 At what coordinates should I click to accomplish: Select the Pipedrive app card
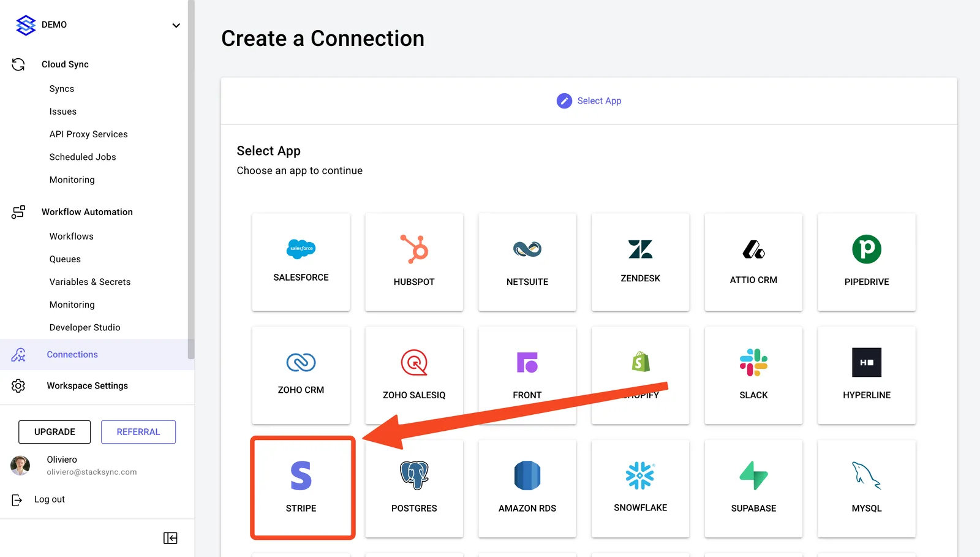tap(867, 262)
